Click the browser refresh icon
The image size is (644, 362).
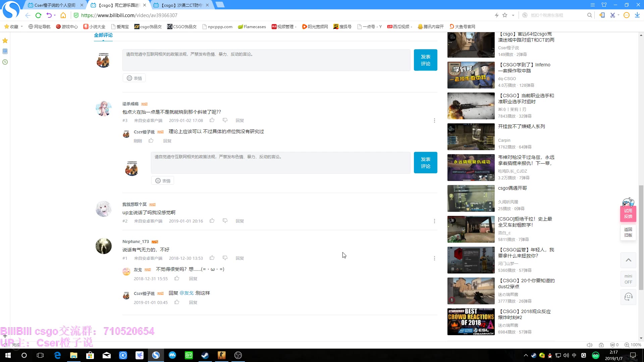[38, 15]
